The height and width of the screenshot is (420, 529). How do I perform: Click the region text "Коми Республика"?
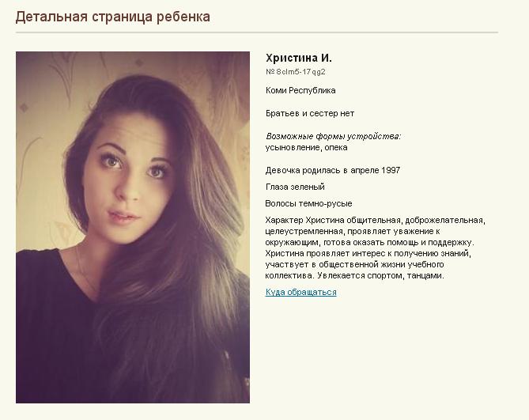click(300, 90)
